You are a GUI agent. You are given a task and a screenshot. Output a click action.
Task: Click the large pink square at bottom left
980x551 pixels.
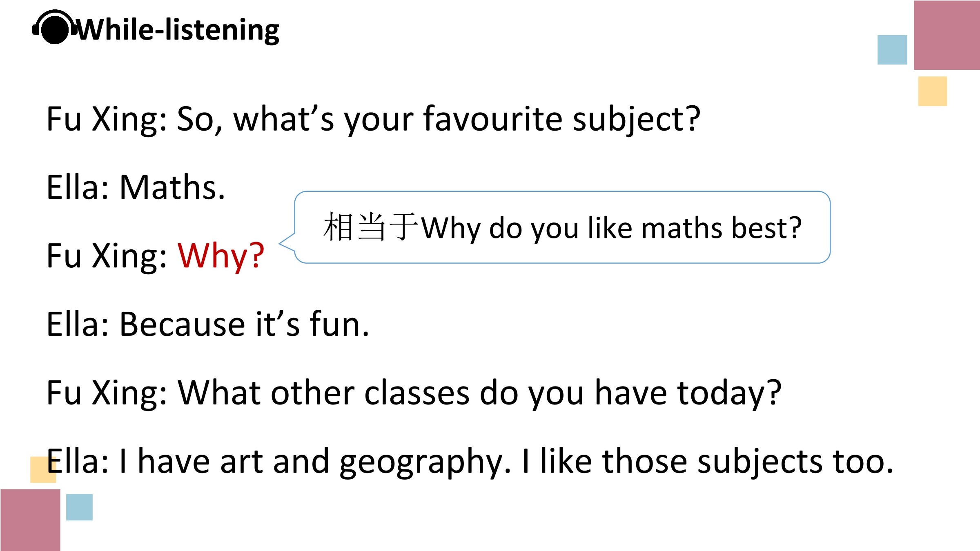pos(30,520)
